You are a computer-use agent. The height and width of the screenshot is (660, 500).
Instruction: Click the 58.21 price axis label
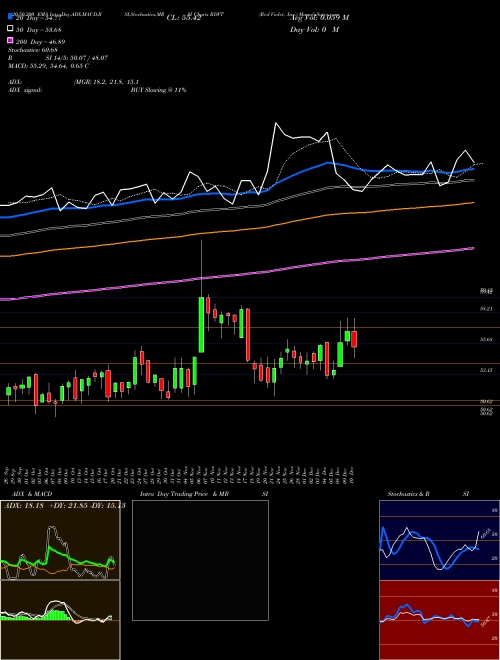pyautogui.click(x=486, y=309)
